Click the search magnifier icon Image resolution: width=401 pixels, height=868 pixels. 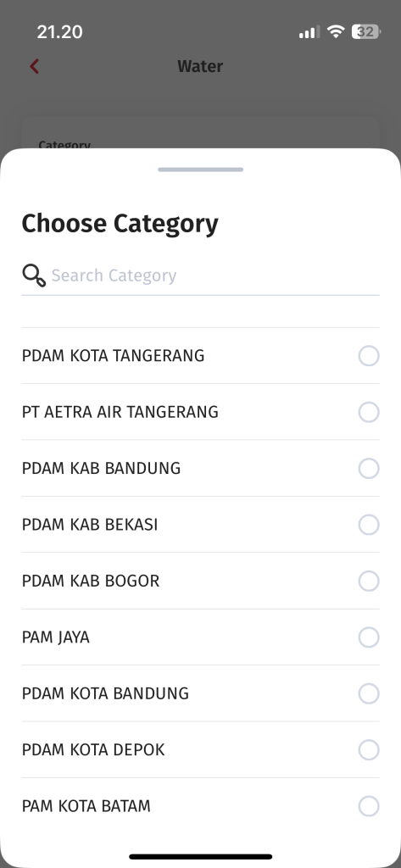tap(34, 275)
